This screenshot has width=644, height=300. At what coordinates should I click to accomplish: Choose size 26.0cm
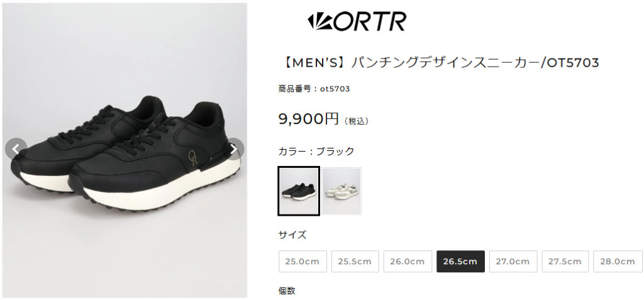pos(408,262)
